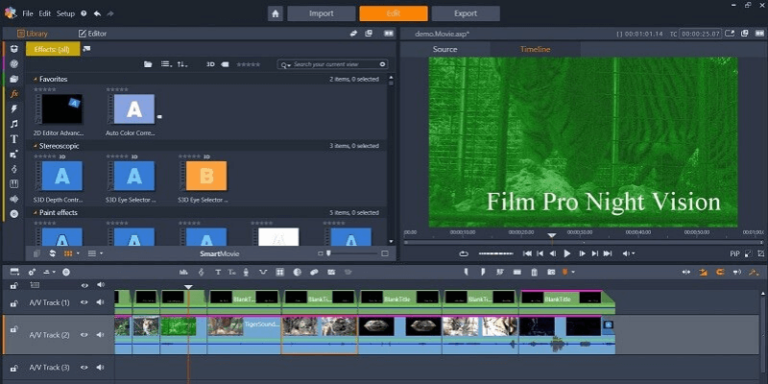This screenshot has height=384, width=768.
Task: Toggle visibility eye of A/V Track (2)
Action: point(84,335)
